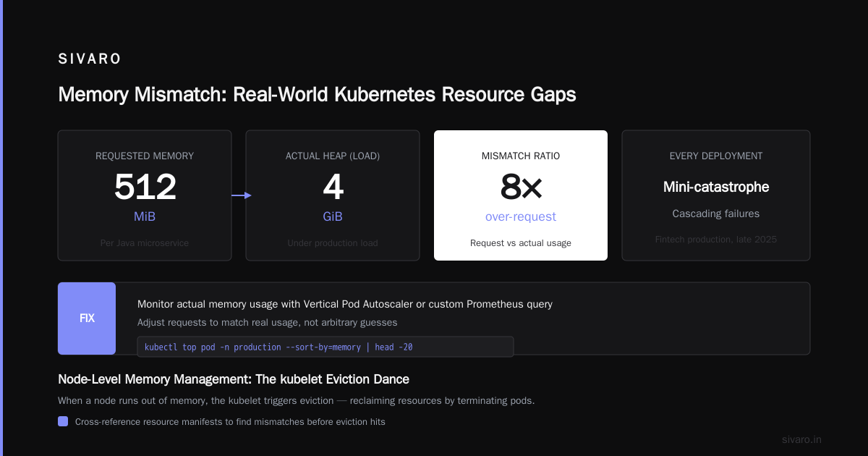Click the purple FIX badge
Screen dimensions: 868x456
87,318
